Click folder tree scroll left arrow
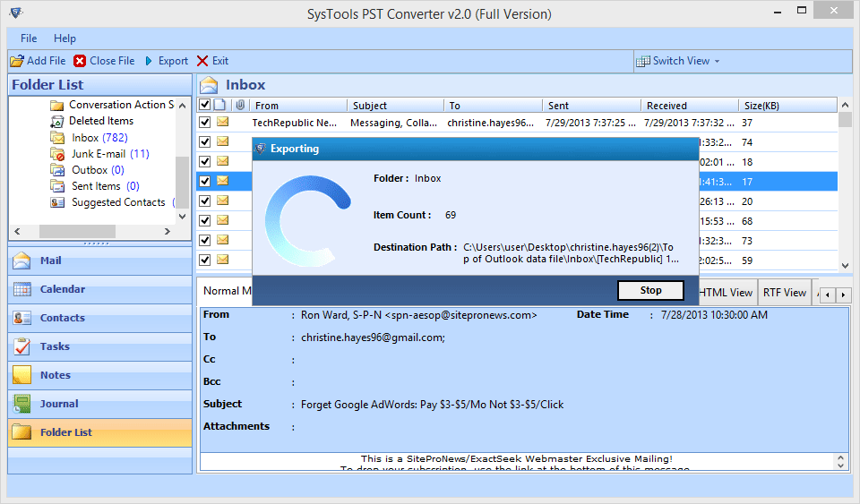This screenshot has width=860, height=504. point(17,231)
